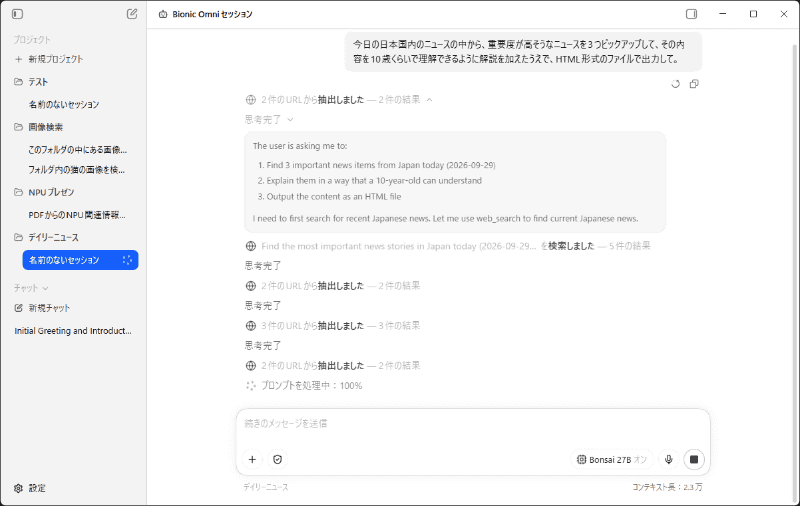Expand the 思考完了 below the search step

pyautogui.click(x=263, y=266)
